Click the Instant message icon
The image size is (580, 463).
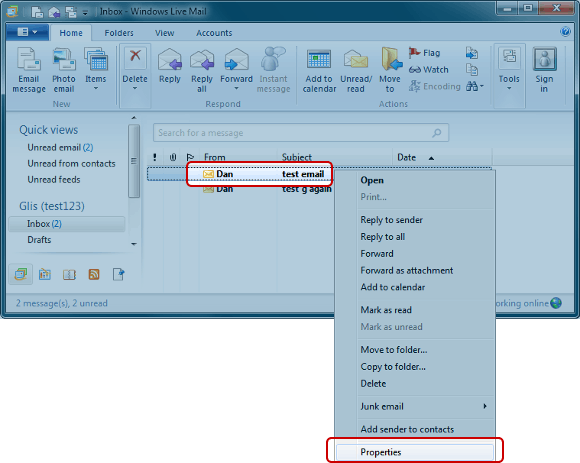(x=273, y=58)
